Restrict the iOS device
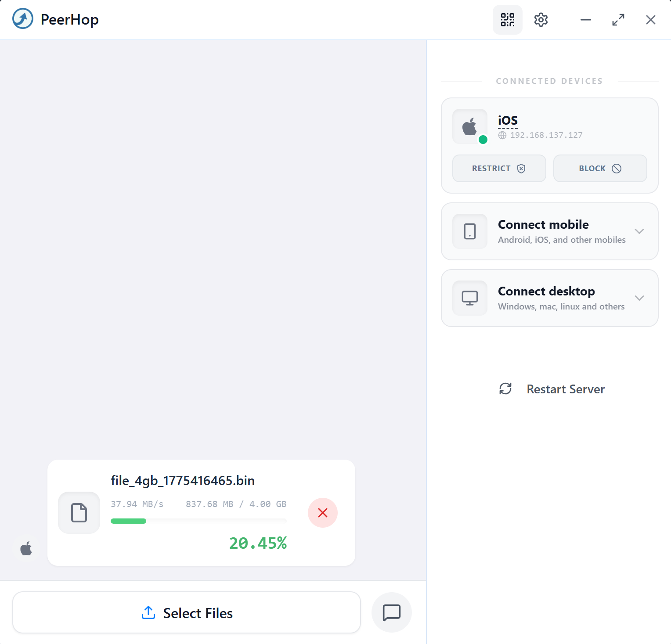This screenshot has height=644, width=671. tap(499, 169)
